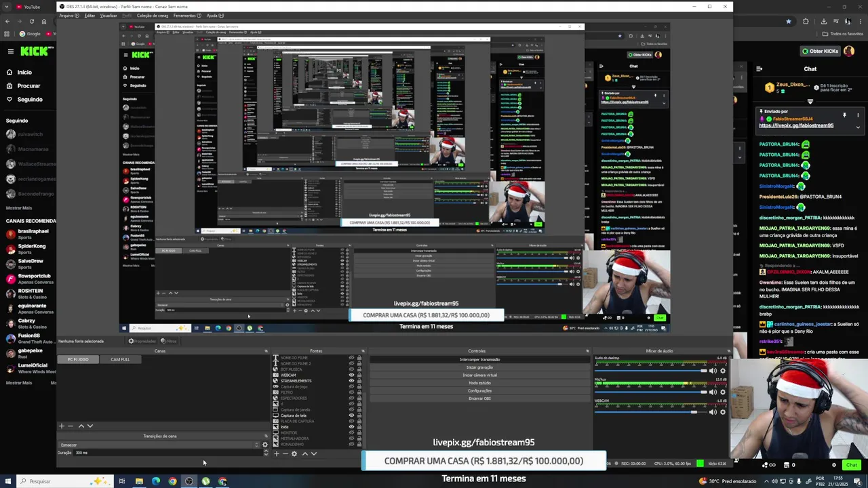This screenshot has height=488, width=868.
Task: Open Coleção de cenas menu
Action: (153, 16)
